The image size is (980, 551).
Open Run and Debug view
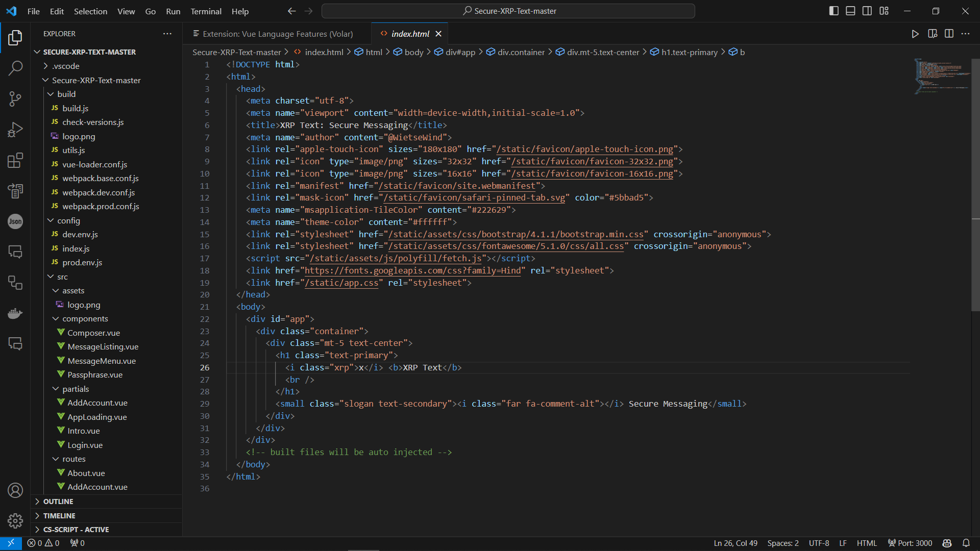point(15,130)
